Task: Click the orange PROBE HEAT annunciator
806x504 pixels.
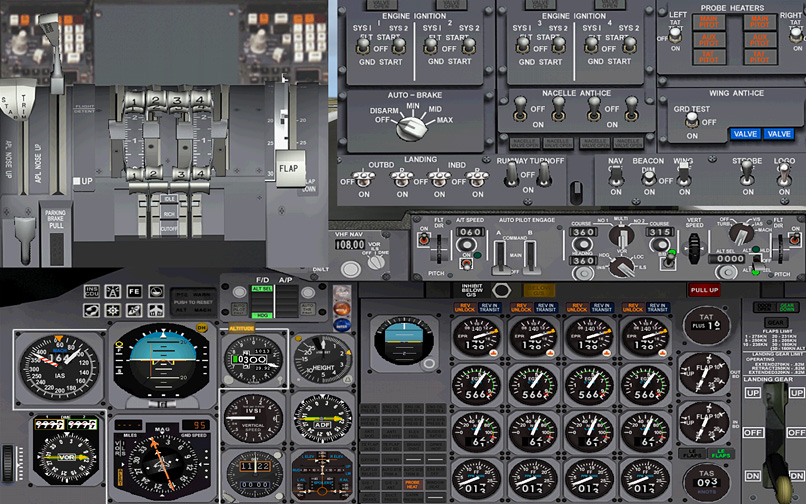Action: coord(412,486)
